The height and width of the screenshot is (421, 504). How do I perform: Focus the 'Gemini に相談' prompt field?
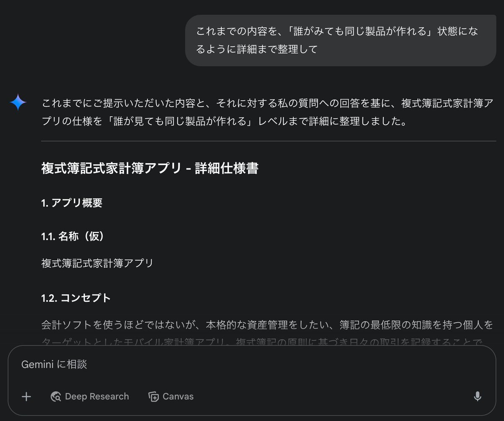tap(252, 364)
